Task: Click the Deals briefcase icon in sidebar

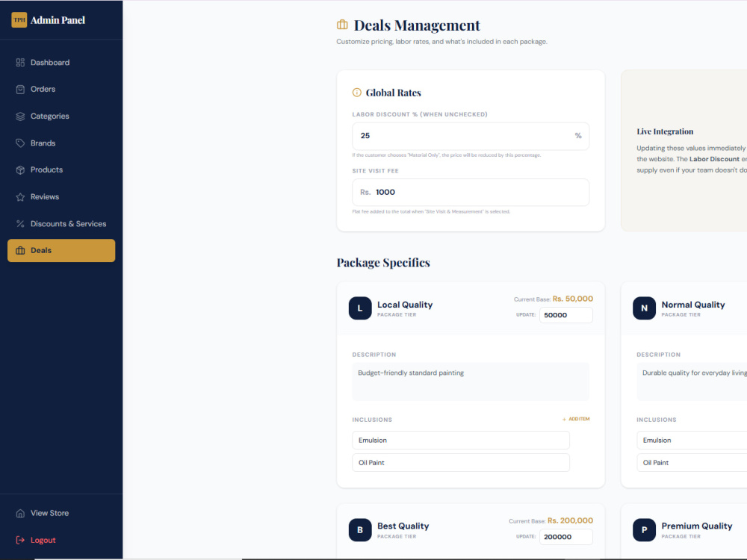Action: (20, 250)
